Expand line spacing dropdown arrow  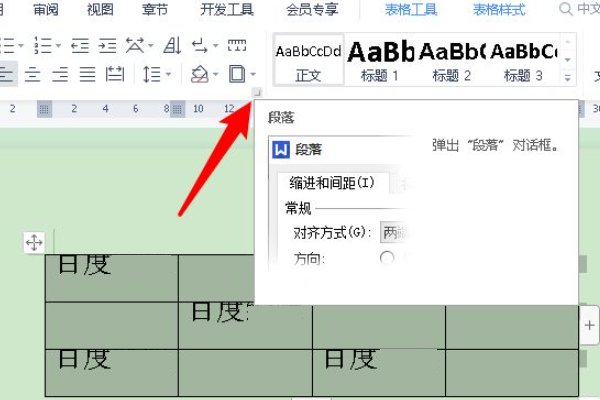(168, 74)
